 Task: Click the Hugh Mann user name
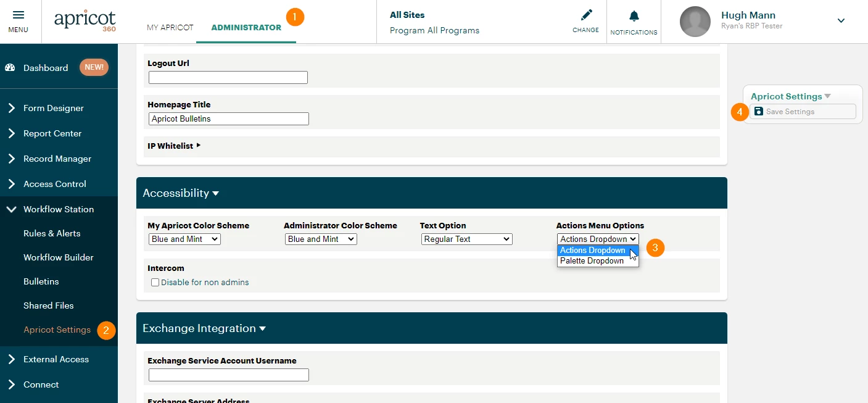pos(748,15)
